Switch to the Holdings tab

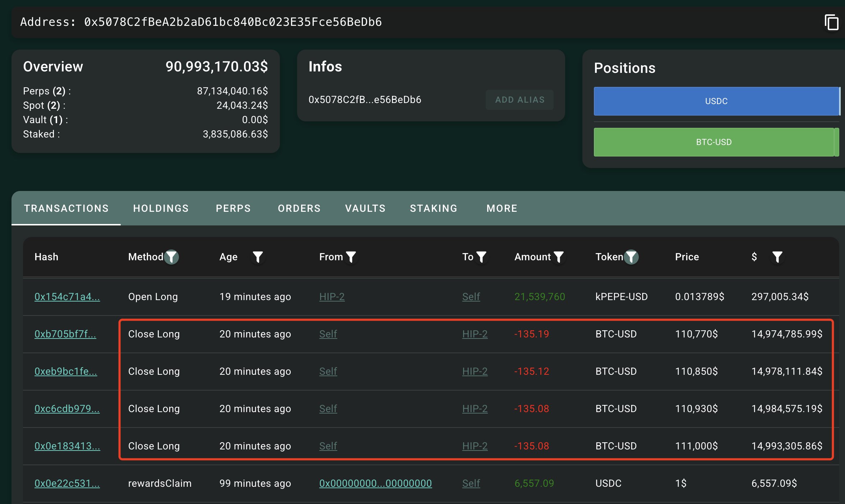[x=161, y=209]
